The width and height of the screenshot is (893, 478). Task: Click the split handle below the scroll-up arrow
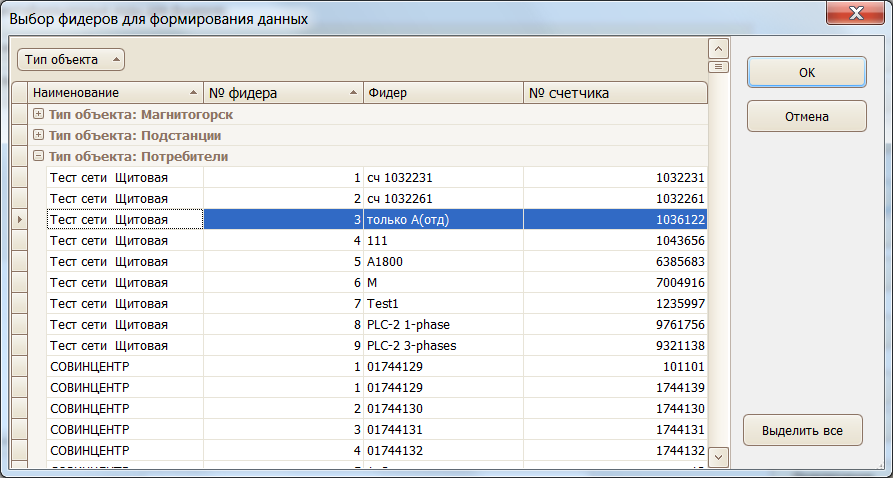point(717,67)
